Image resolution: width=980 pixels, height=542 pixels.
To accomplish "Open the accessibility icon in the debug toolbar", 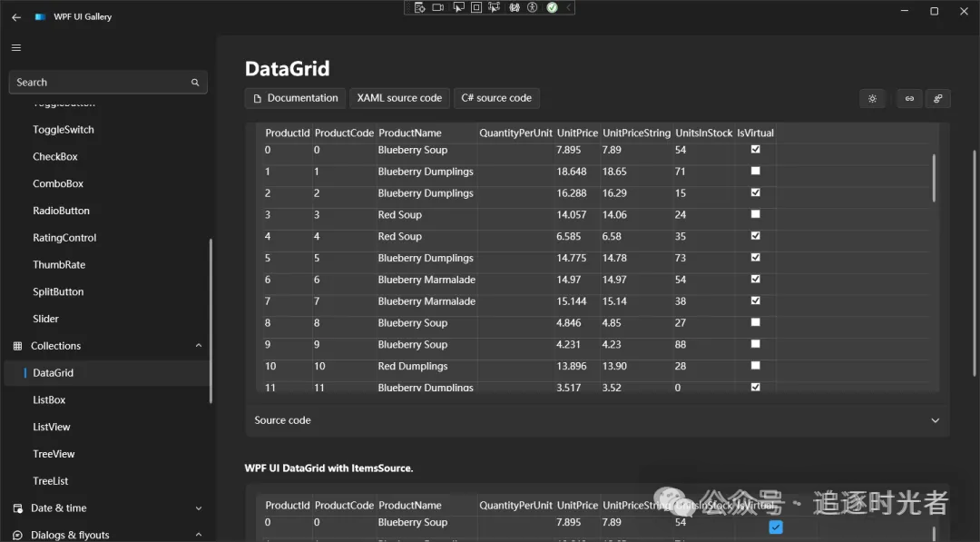I will point(533,7).
